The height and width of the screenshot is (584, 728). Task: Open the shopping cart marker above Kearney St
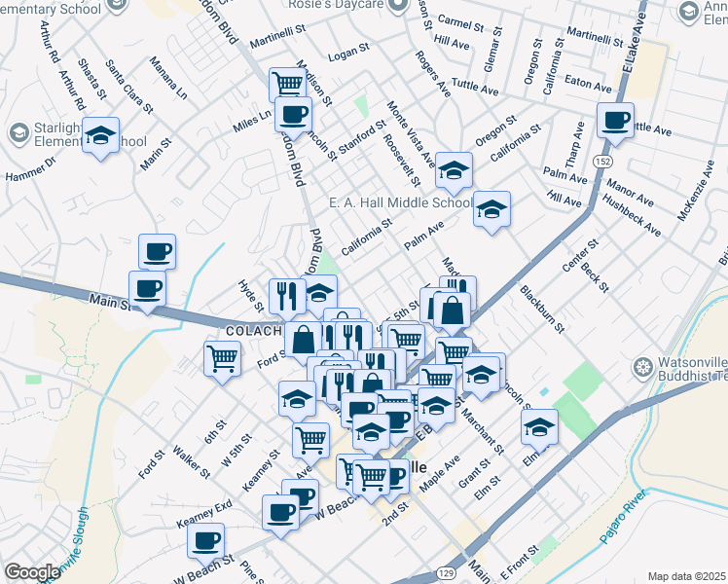pyautogui.click(x=311, y=441)
